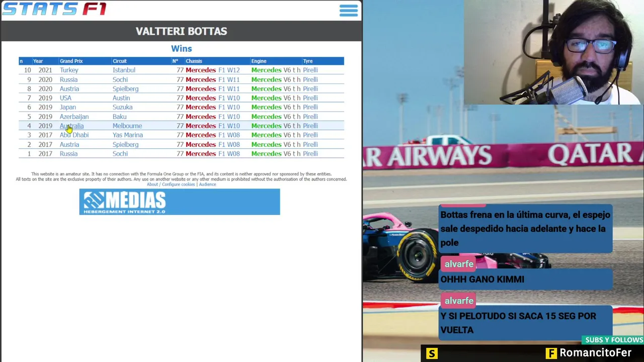644x362 pixels.
Task: Click the Chassis column header
Action: [x=194, y=61]
